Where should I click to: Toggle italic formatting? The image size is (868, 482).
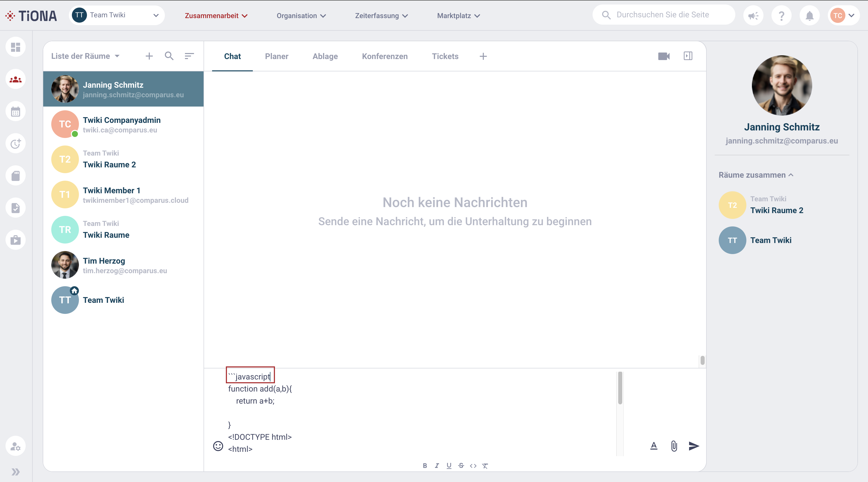pyautogui.click(x=437, y=466)
